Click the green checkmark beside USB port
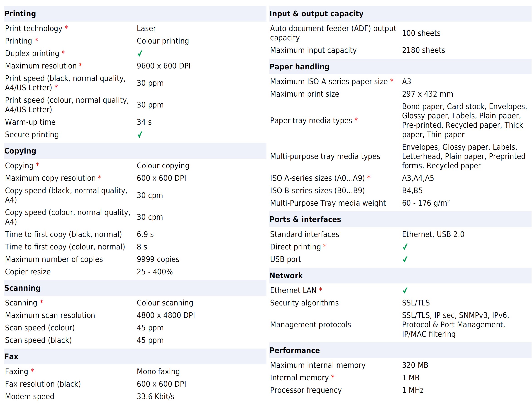 pos(405,259)
